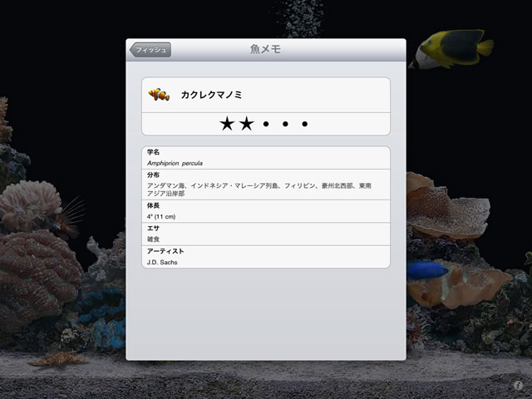Tap the clownfish icon beside カクレクマノミ
The height and width of the screenshot is (399, 532).
click(159, 94)
